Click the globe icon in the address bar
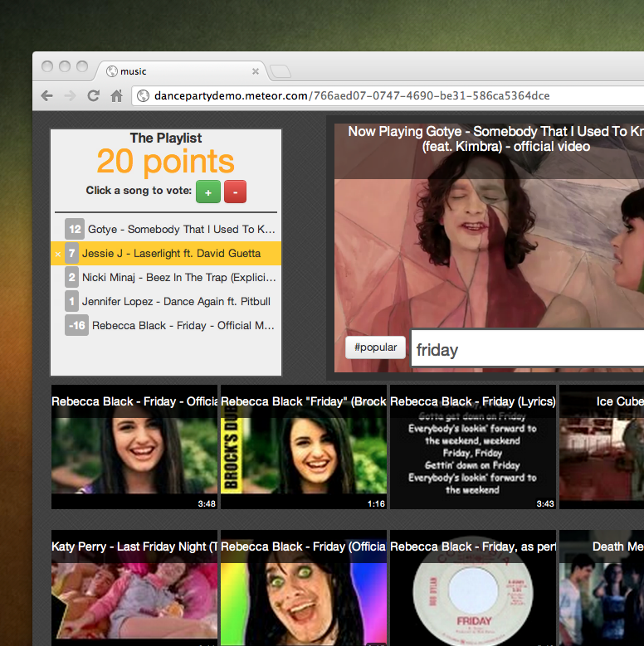Image resolution: width=644 pixels, height=646 pixels. coord(144,96)
